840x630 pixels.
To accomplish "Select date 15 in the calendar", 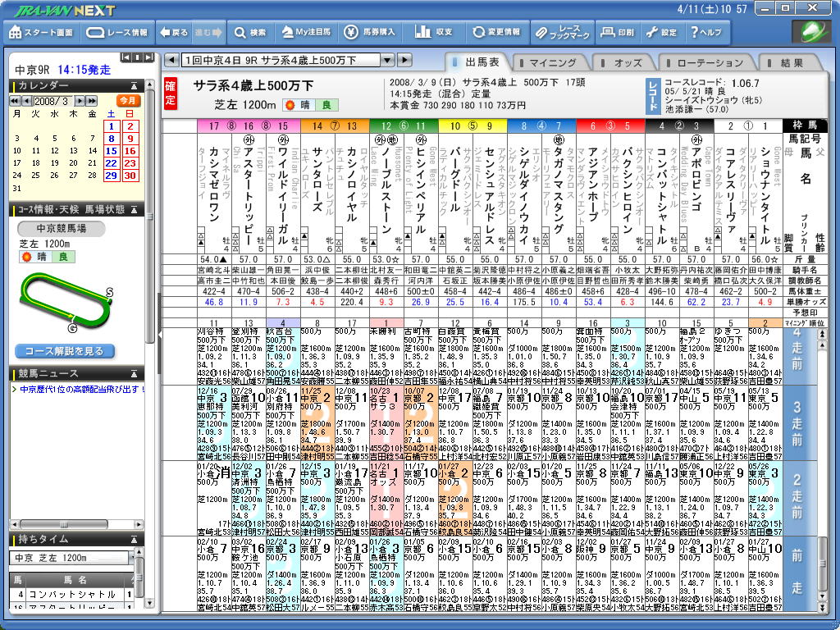I will click(110, 152).
